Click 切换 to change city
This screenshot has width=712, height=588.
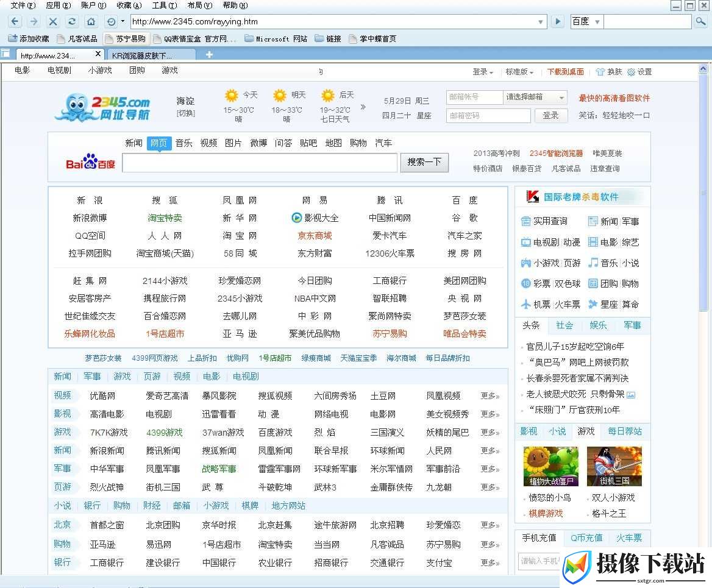[x=185, y=113]
